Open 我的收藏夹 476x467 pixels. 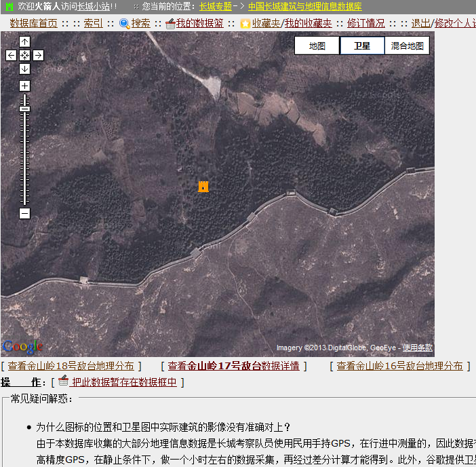click(308, 23)
